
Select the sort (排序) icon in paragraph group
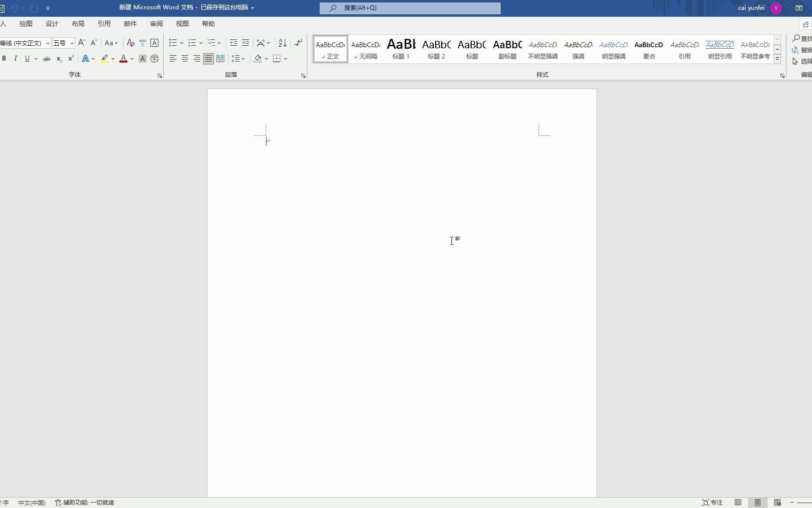pos(281,43)
